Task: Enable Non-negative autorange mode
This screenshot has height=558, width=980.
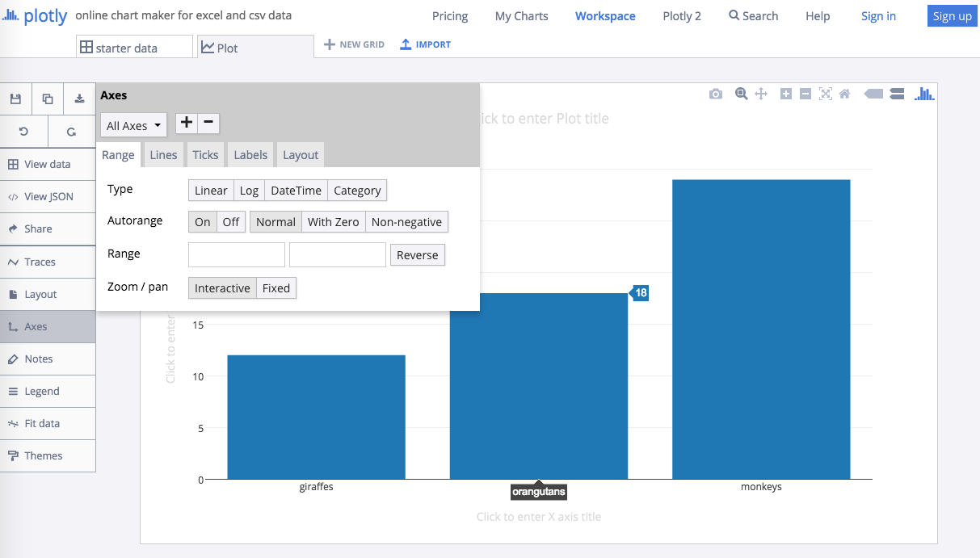Action: [406, 221]
